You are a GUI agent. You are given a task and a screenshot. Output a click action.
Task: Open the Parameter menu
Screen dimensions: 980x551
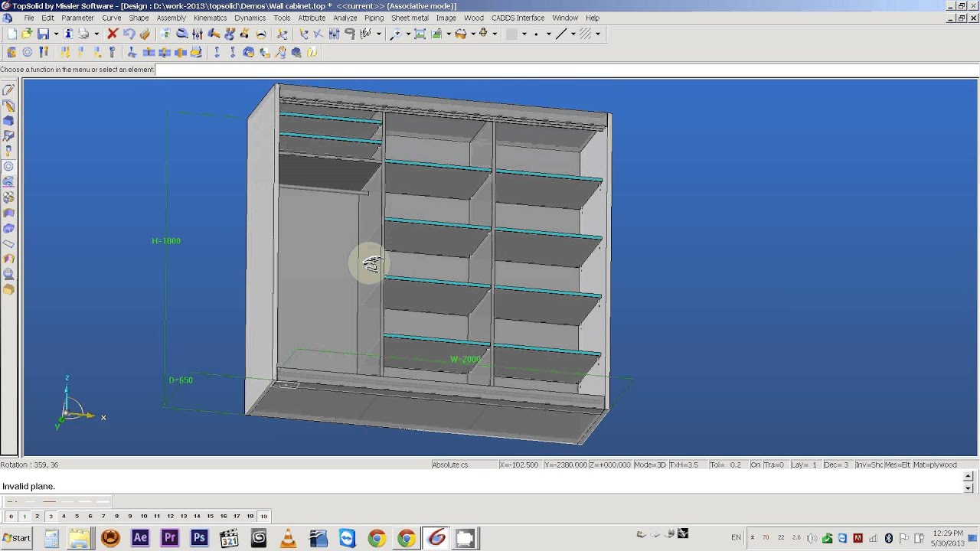(77, 18)
